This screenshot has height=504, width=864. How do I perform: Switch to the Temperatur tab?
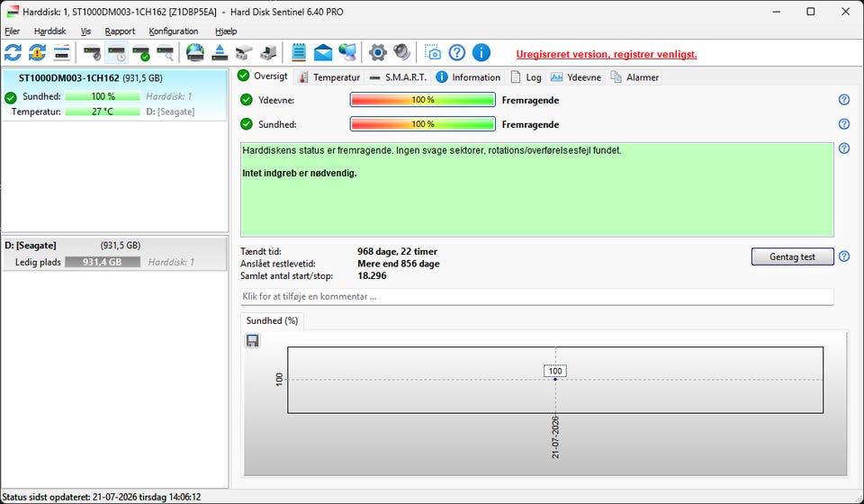pos(329,77)
